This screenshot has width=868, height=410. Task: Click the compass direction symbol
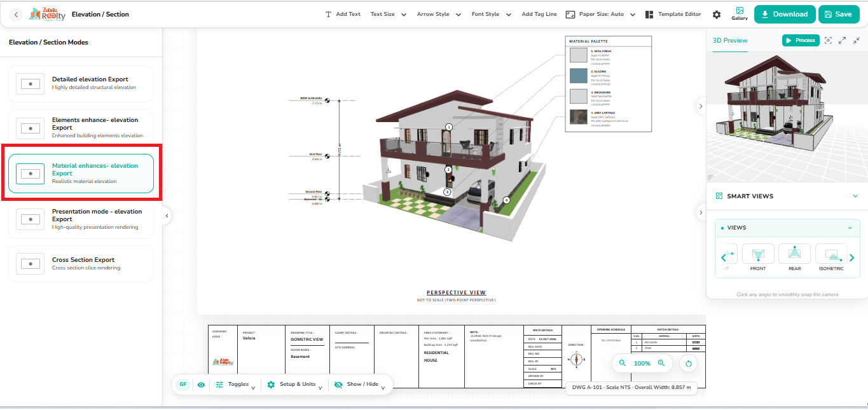(x=576, y=360)
